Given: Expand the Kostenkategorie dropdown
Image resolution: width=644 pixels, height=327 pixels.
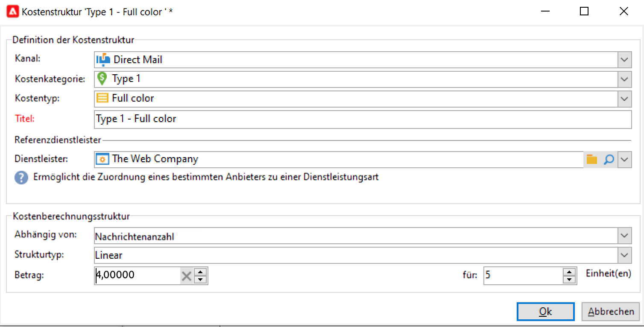Looking at the screenshot, I should [x=624, y=79].
